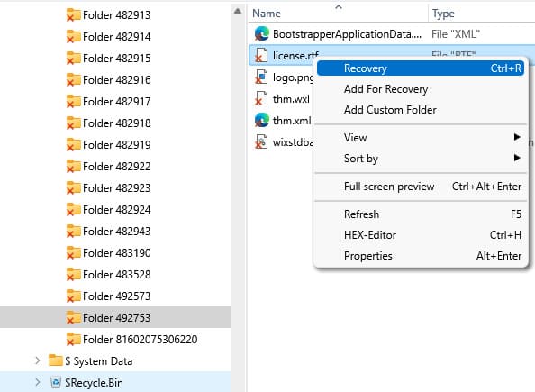Open the View submenu arrow
The width and height of the screenshot is (535, 392).
[517, 137]
